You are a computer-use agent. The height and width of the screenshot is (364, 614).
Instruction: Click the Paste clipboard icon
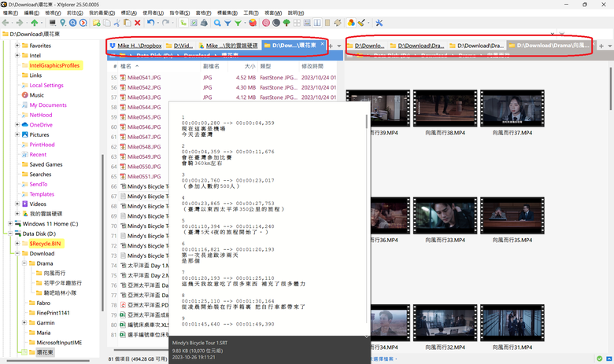[128, 23]
